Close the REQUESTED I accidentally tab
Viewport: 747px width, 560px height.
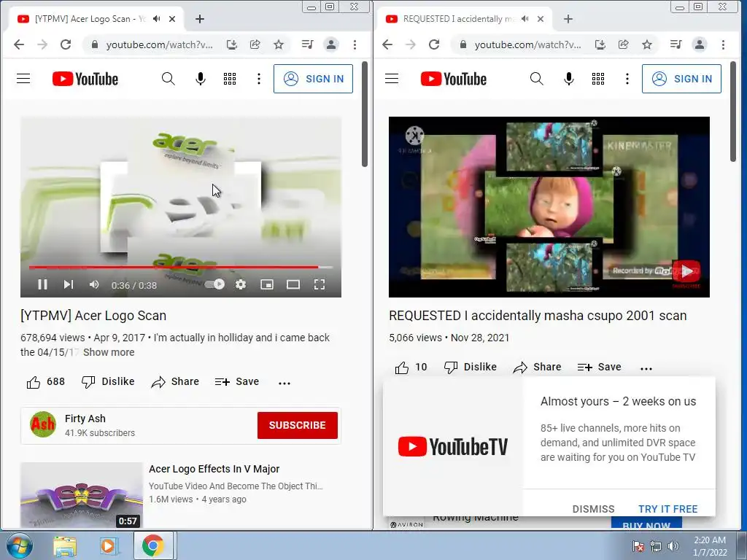point(541,19)
